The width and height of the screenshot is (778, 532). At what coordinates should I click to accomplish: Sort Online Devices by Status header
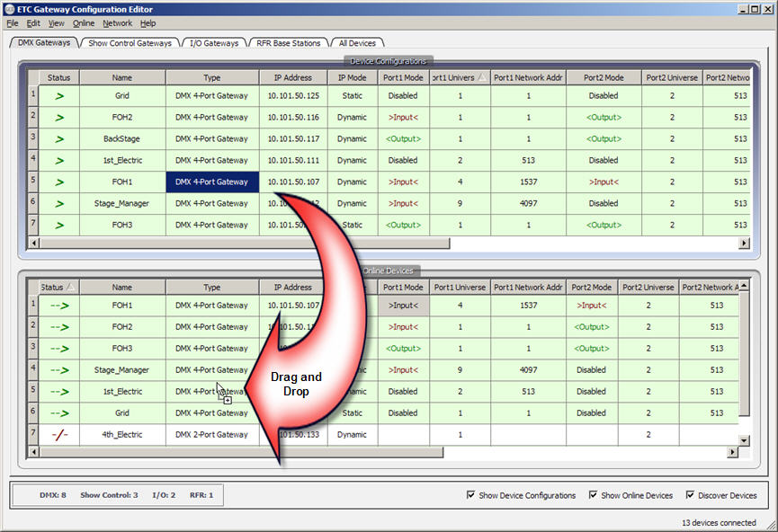click(x=58, y=287)
